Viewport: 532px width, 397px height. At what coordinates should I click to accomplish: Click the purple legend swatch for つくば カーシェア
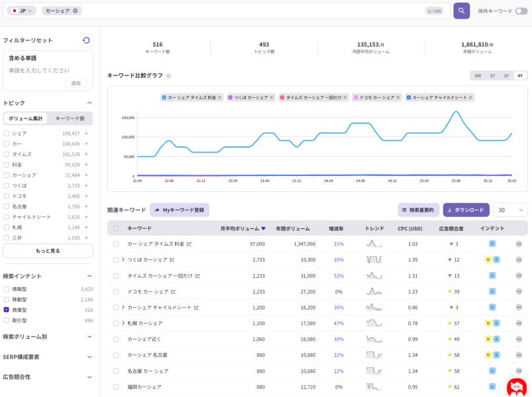230,98
